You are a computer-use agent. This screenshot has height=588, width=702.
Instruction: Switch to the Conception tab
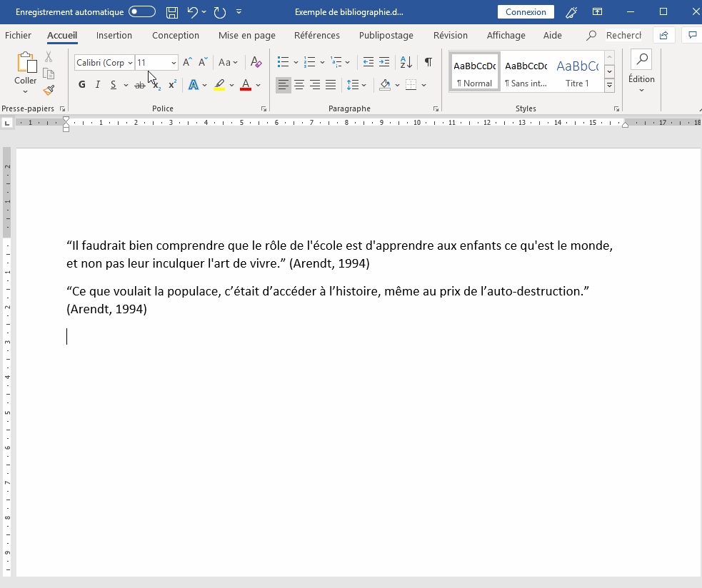click(x=176, y=36)
